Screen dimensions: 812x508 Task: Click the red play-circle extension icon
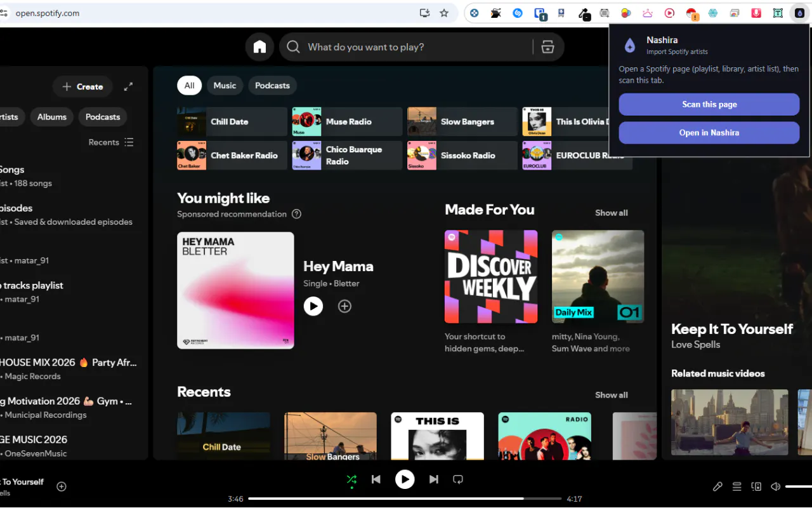(669, 13)
